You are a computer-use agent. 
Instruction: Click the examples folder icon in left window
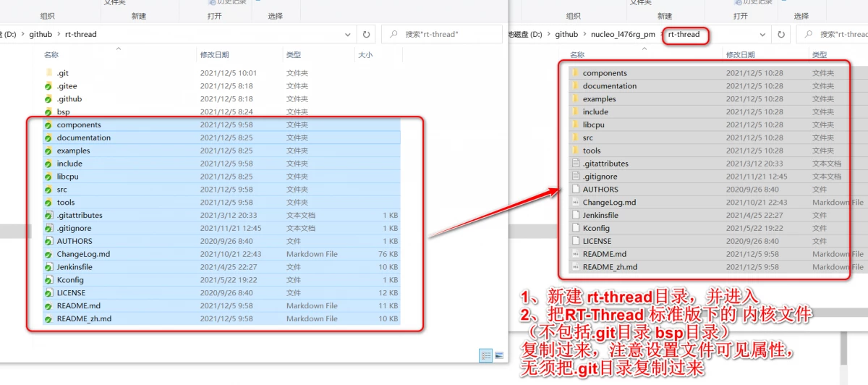tap(48, 151)
